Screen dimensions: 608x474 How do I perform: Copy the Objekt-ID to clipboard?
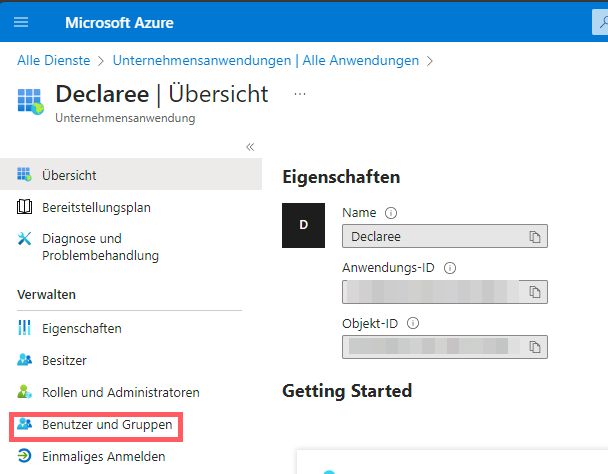[535, 347]
